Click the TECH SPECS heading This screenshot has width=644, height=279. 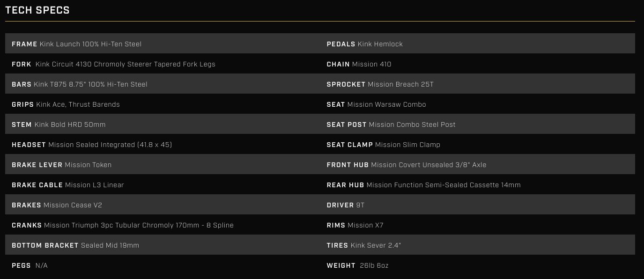pyautogui.click(x=37, y=10)
